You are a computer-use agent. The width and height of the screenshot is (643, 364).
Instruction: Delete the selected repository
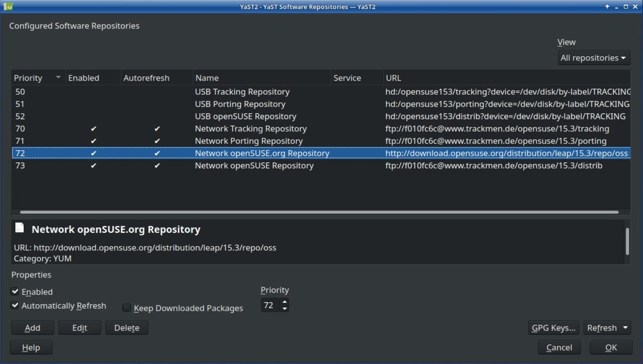(127, 328)
